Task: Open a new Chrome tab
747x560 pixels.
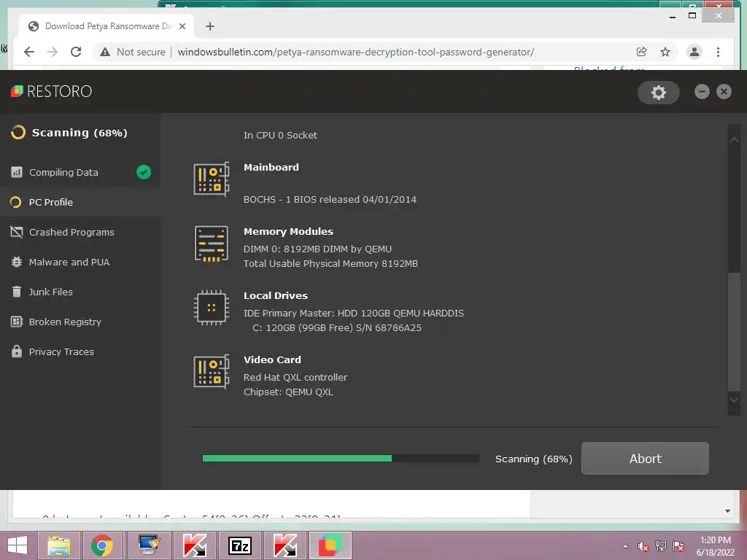Action: pos(210,26)
